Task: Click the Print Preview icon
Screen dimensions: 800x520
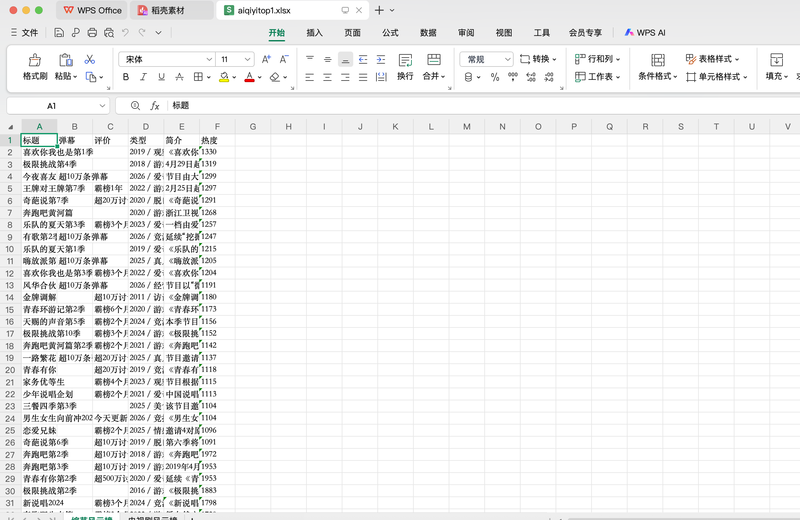Action: pyautogui.click(x=109, y=33)
